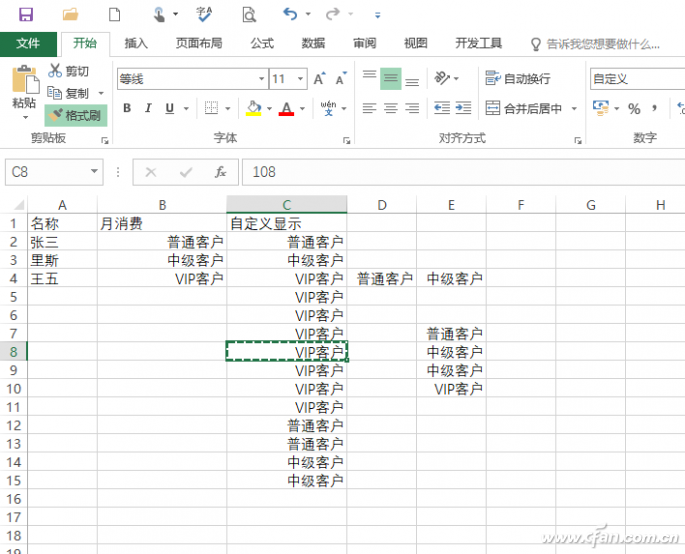This screenshot has width=685, height=554.
Task: Toggle Center alignment
Action: 391,108
